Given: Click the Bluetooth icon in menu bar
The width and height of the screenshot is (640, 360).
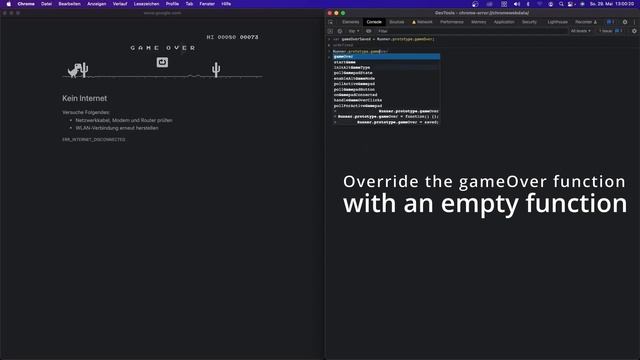Looking at the screenshot, I should [x=528, y=4].
